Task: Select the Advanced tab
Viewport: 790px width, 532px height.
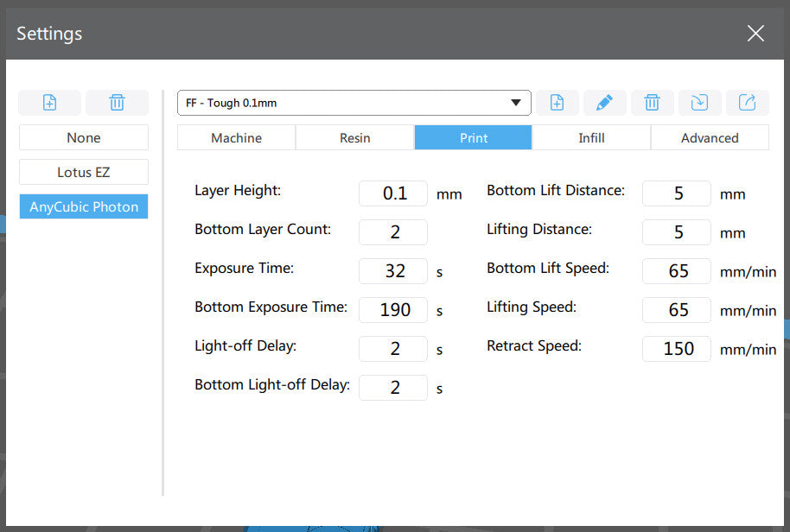Action: click(x=710, y=138)
